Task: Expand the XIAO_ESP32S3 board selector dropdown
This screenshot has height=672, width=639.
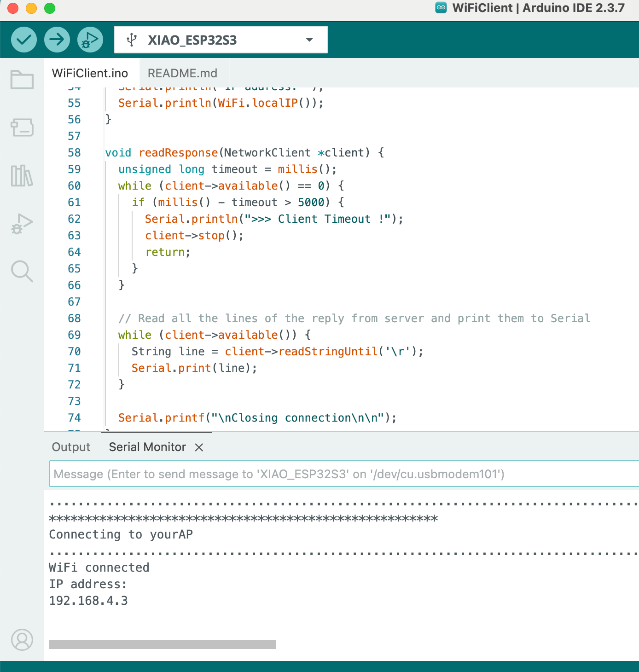Action: click(221, 40)
